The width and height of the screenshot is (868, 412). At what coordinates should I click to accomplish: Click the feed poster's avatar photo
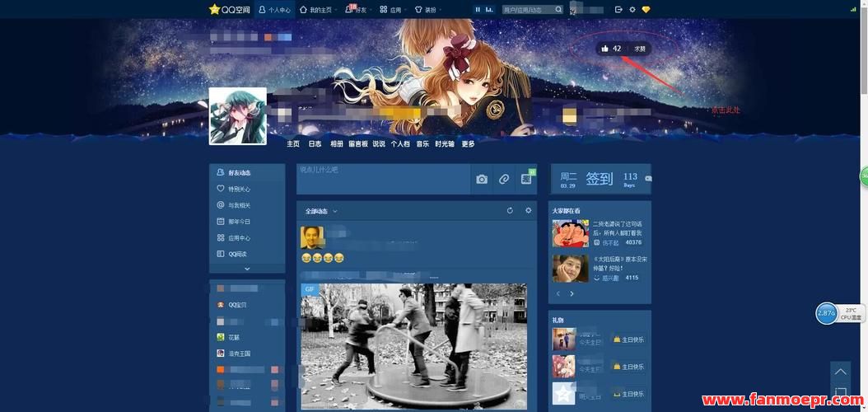coord(312,237)
